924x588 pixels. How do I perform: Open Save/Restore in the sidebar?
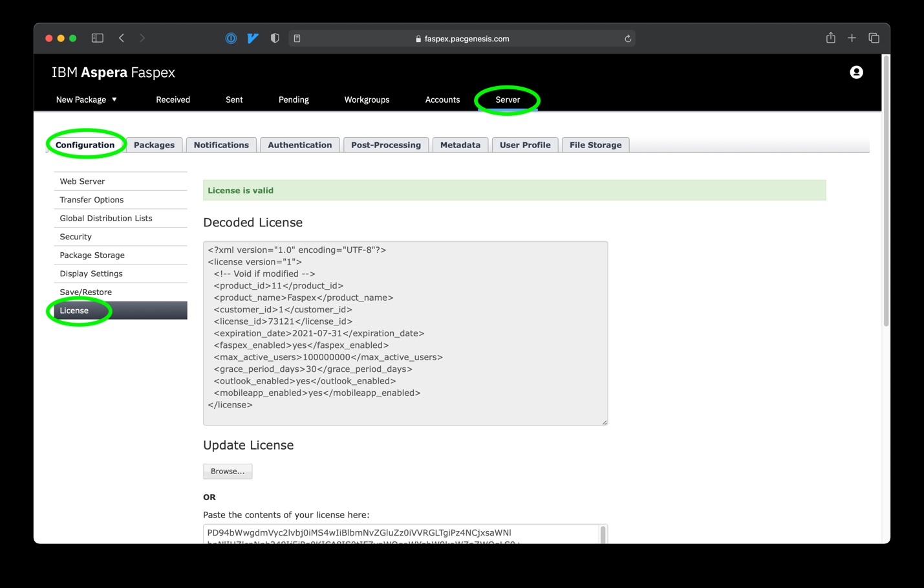click(121, 292)
